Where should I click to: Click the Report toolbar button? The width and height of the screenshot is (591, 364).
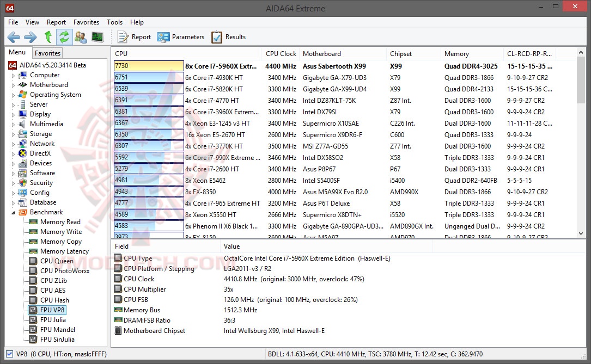coord(134,37)
